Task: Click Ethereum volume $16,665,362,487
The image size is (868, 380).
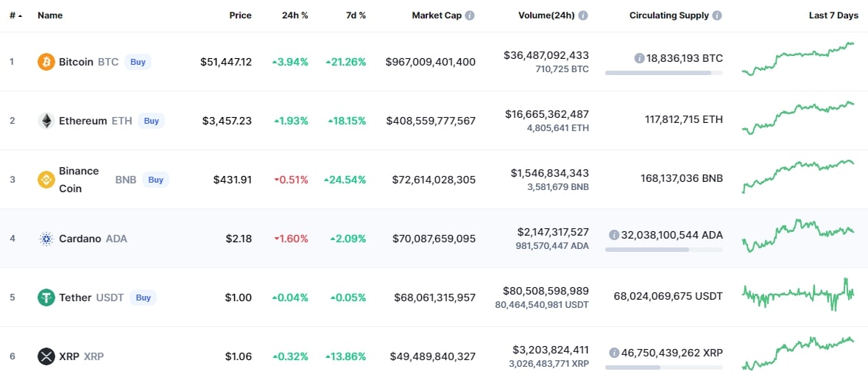Action: point(547,113)
